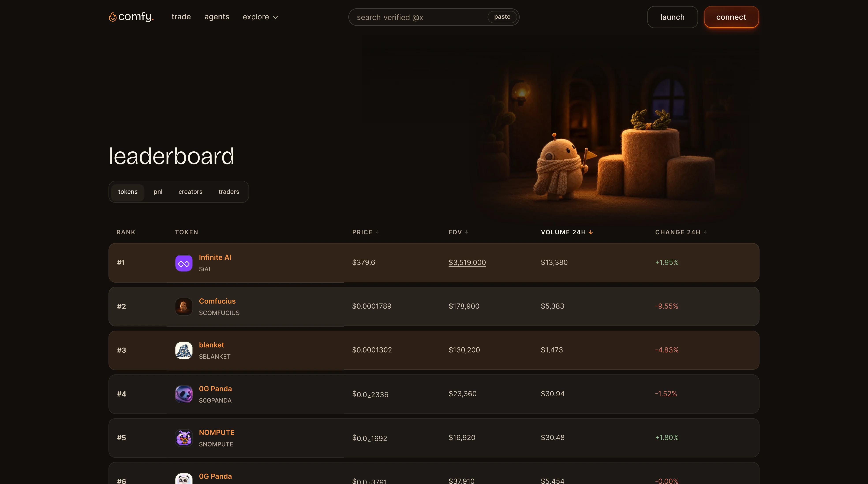868x484 pixels.
Task: Click the VOLUME 24H column header
Action: click(567, 232)
